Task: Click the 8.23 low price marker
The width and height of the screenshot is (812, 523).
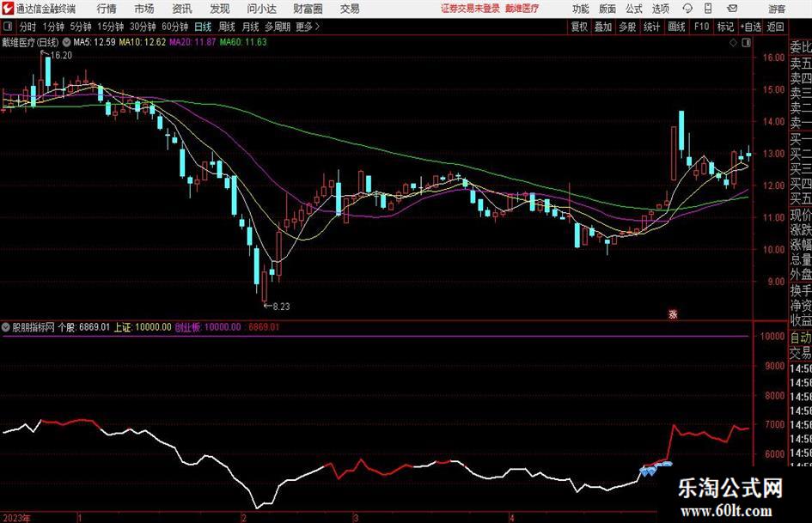Action: tap(281, 307)
